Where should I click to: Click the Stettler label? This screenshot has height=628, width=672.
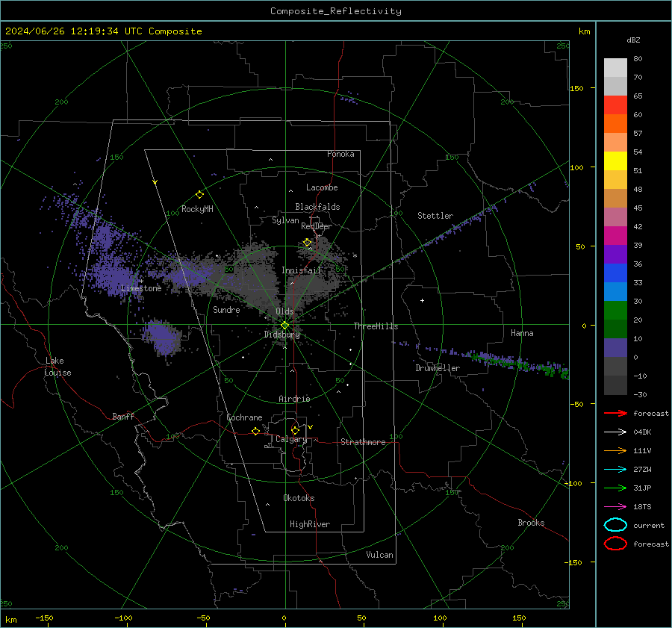point(435,216)
